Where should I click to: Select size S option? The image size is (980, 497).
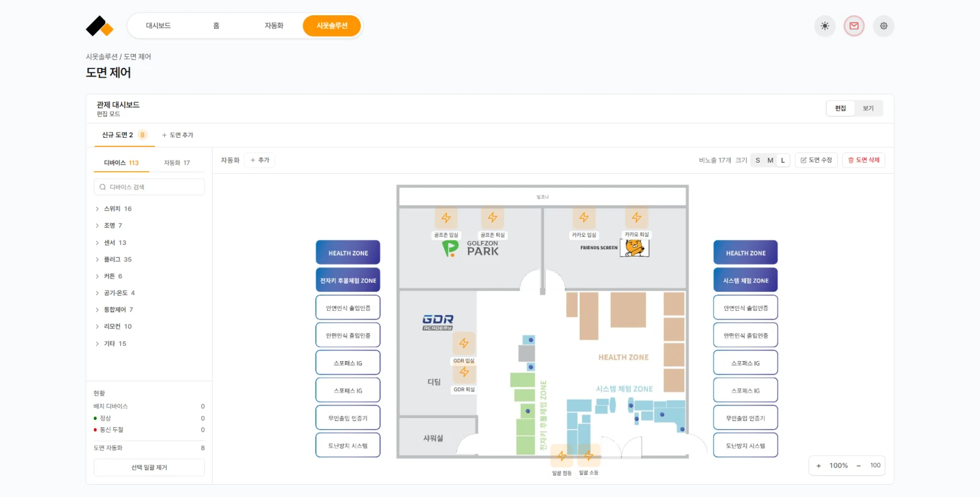(x=758, y=160)
